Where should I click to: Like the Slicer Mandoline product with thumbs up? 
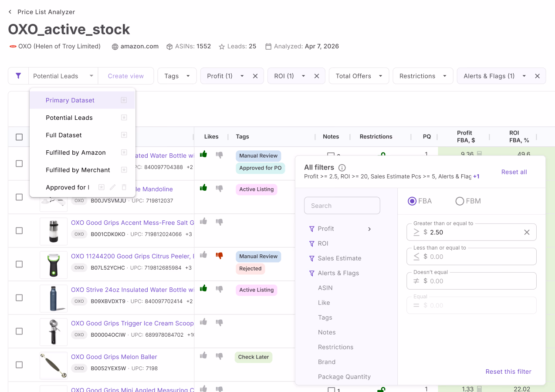203,188
